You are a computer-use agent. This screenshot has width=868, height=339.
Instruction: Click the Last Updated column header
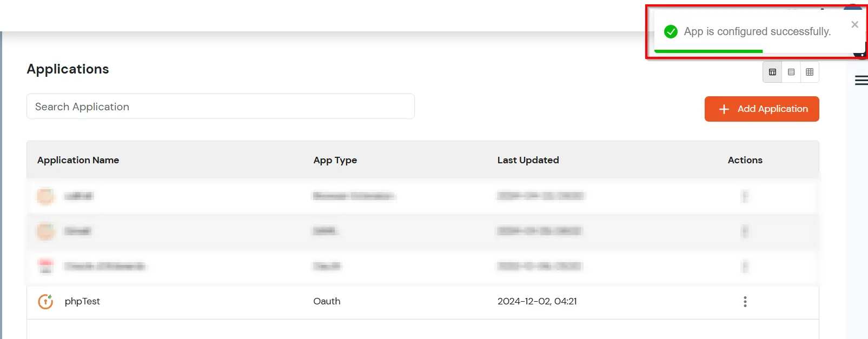pyautogui.click(x=528, y=160)
